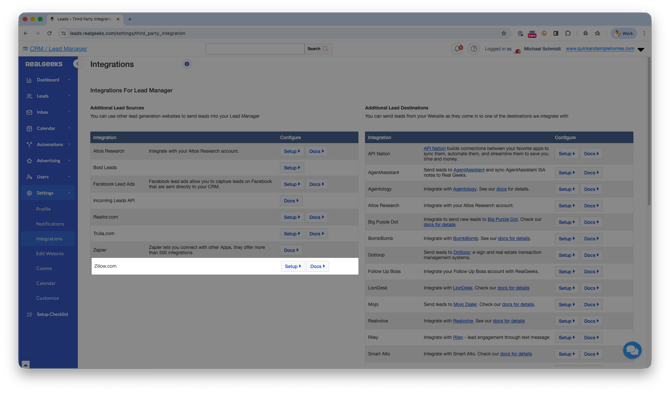This screenshot has width=670, height=393.
Task: Expand the Automations menu chevron
Action: coord(69,144)
